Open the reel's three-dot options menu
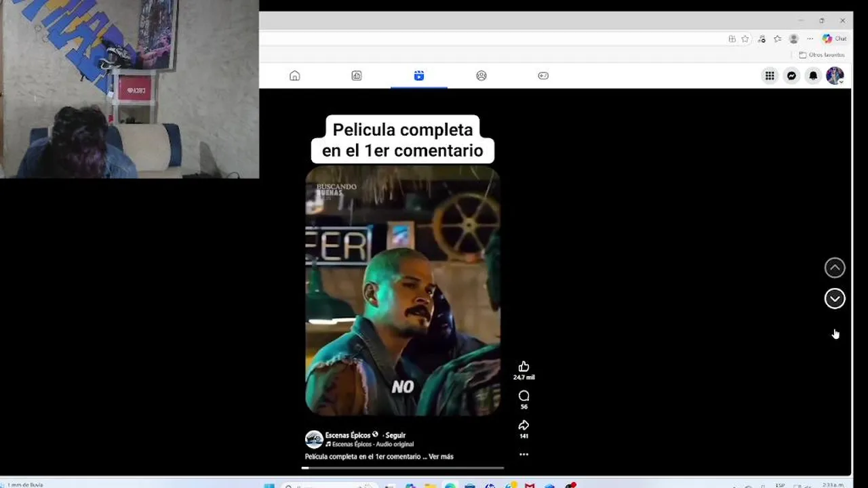This screenshot has width=868, height=488. [524, 455]
